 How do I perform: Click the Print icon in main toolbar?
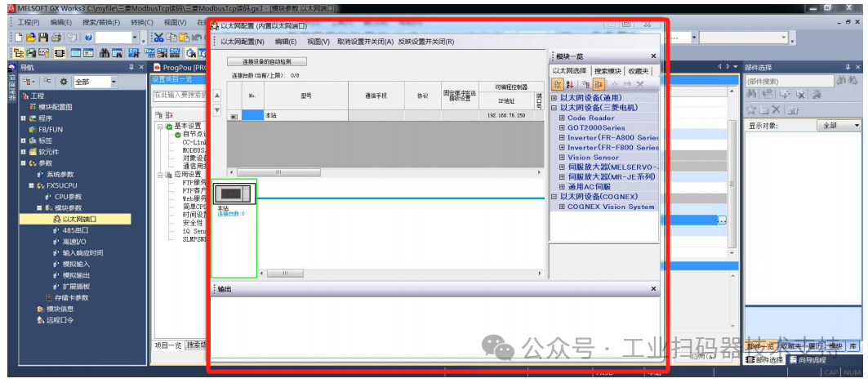56,38
